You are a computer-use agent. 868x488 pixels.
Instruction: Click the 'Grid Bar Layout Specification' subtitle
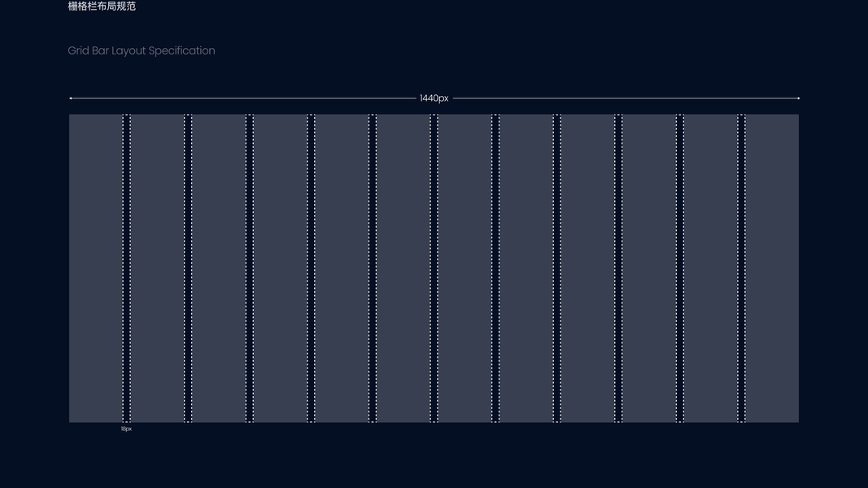coord(142,50)
